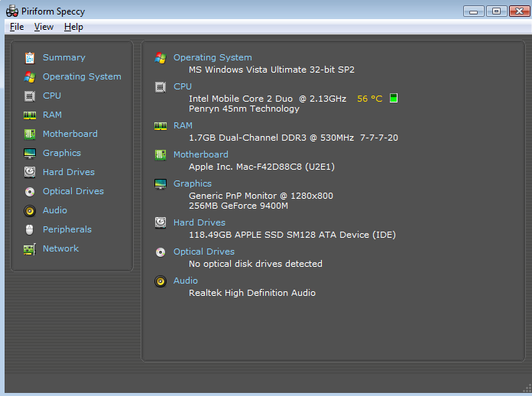Click Audio heading link in summary
The image size is (532, 396).
(186, 281)
